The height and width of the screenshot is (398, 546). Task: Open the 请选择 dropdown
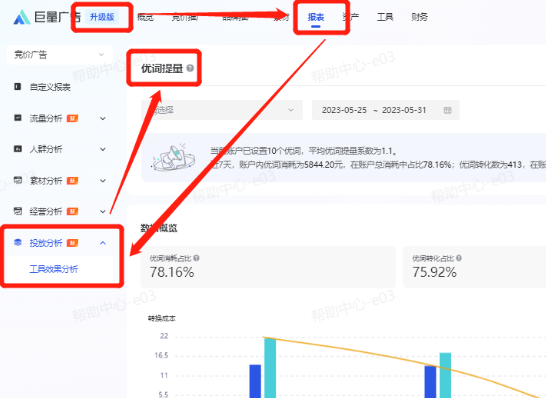(222, 110)
